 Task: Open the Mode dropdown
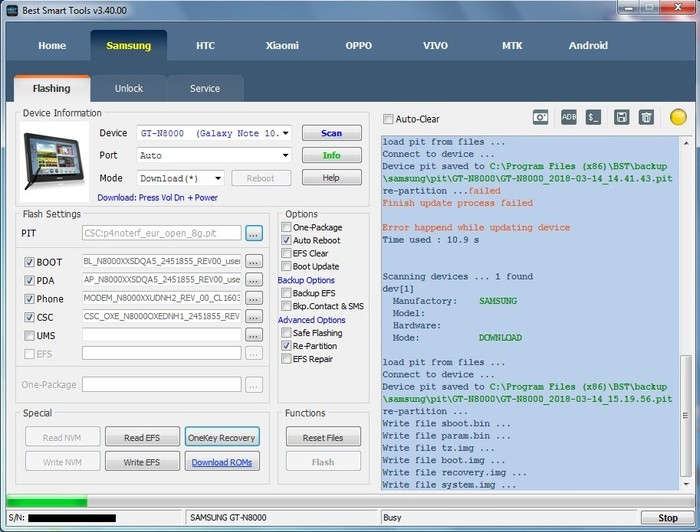[180, 178]
